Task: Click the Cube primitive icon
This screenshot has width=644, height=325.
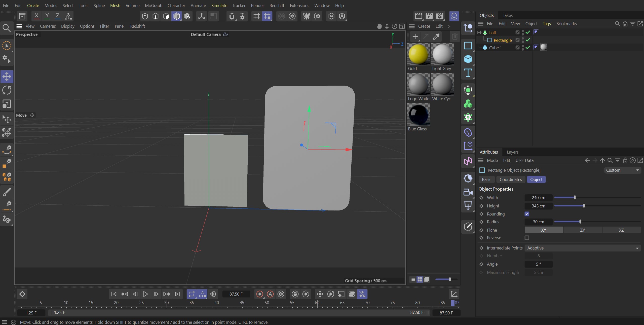Action: (x=468, y=59)
